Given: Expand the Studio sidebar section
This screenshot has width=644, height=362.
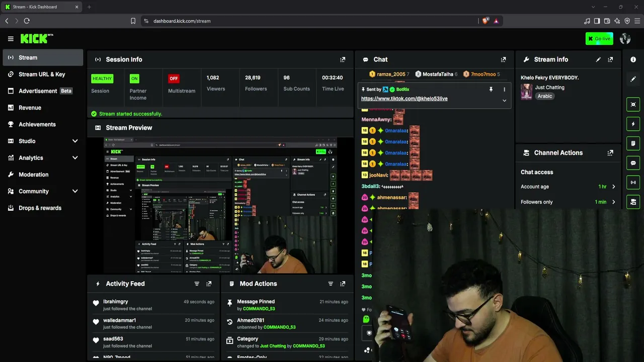Looking at the screenshot, I should [75, 141].
